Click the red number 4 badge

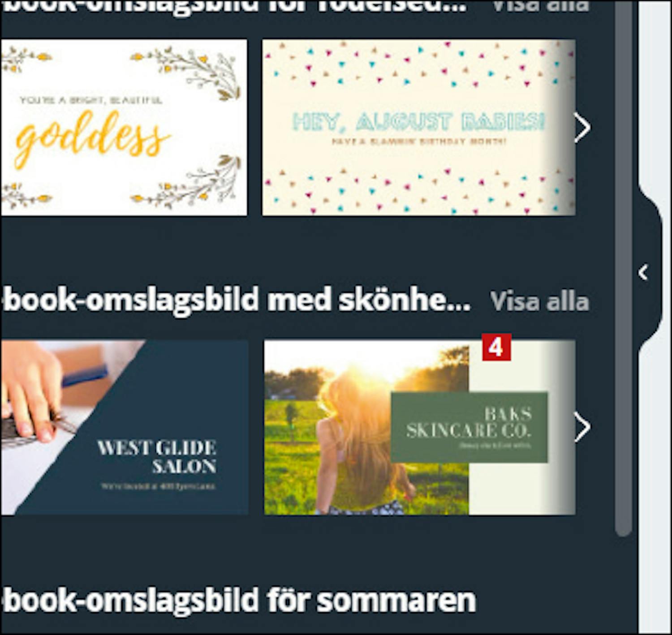496,347
